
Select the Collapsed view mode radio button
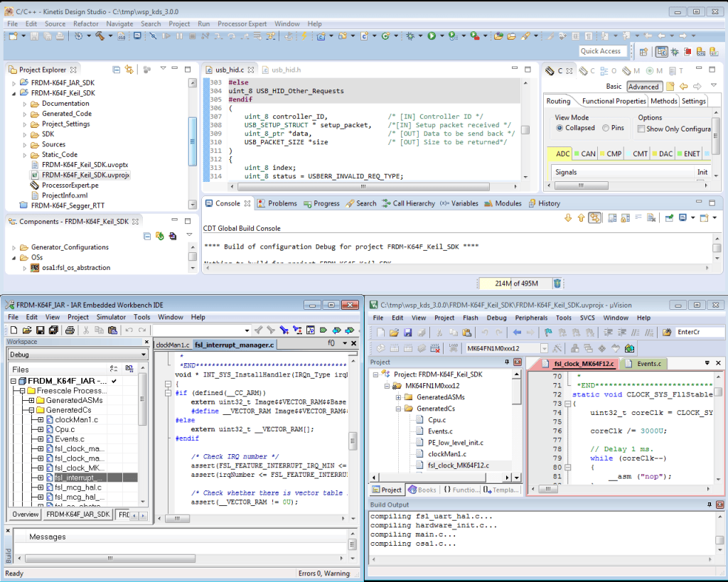pos(560,128)
